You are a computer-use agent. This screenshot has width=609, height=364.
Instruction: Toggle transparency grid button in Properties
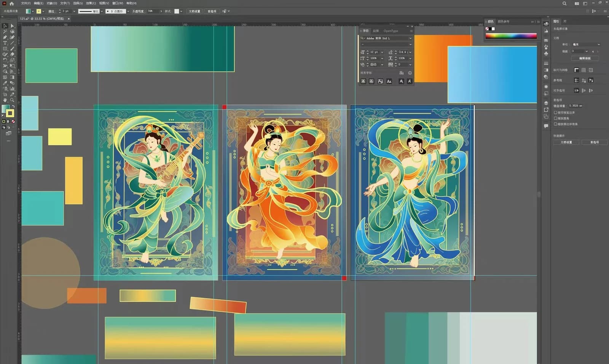click(591, 70)
